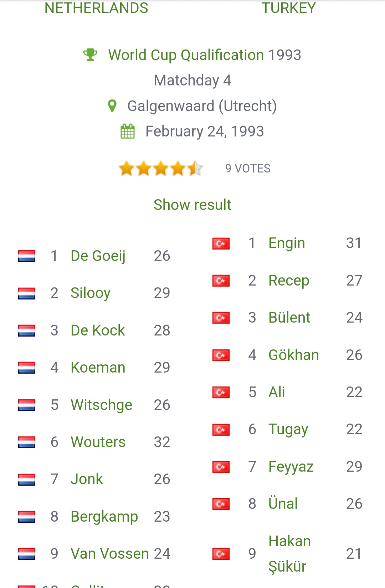385x588 pixels.
Task: Open the World Cup Qualification link
Action: click(x=186, y=55)
